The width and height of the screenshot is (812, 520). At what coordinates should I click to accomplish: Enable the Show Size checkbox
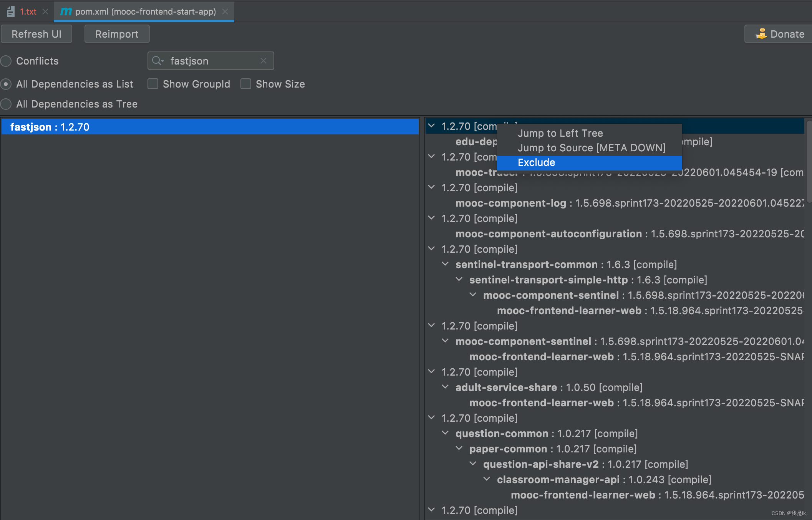[x=246, y=84]
